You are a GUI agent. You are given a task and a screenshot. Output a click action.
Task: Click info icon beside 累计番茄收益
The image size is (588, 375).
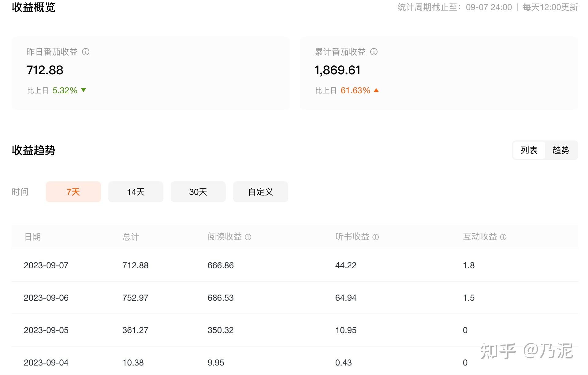pos(374,52)
